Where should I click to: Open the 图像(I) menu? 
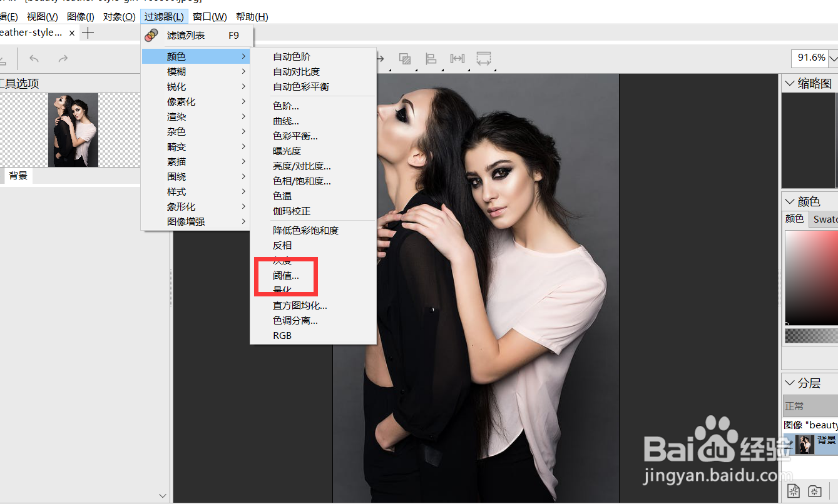80,17
